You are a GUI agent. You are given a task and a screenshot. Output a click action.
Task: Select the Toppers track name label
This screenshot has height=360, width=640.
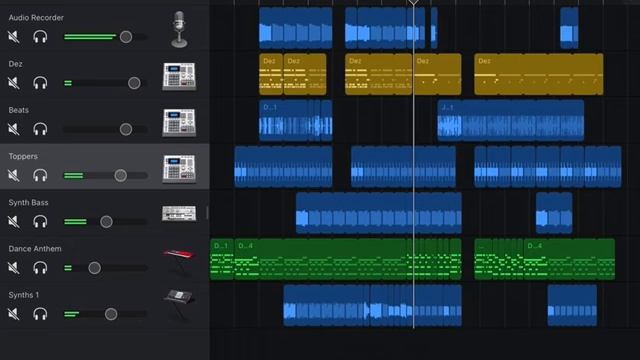(x=23, y=156)
